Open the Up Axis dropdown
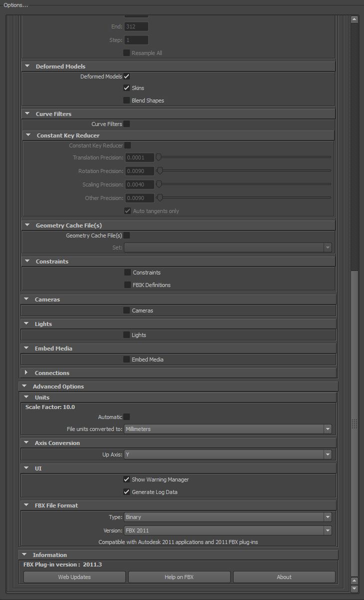364x600 pixels. (228, 454)
